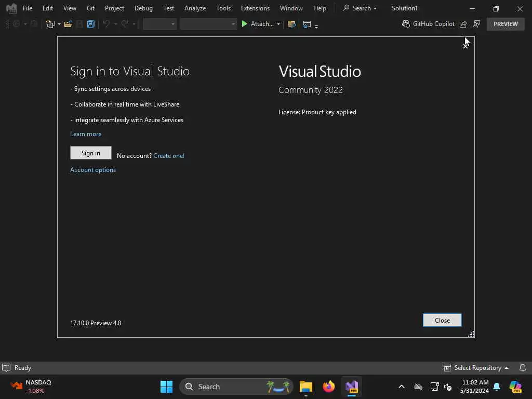The image size is (532, 399).
Task: Click the Visual Studio logo icon in the title bar
Action: (x=11, y=8)
